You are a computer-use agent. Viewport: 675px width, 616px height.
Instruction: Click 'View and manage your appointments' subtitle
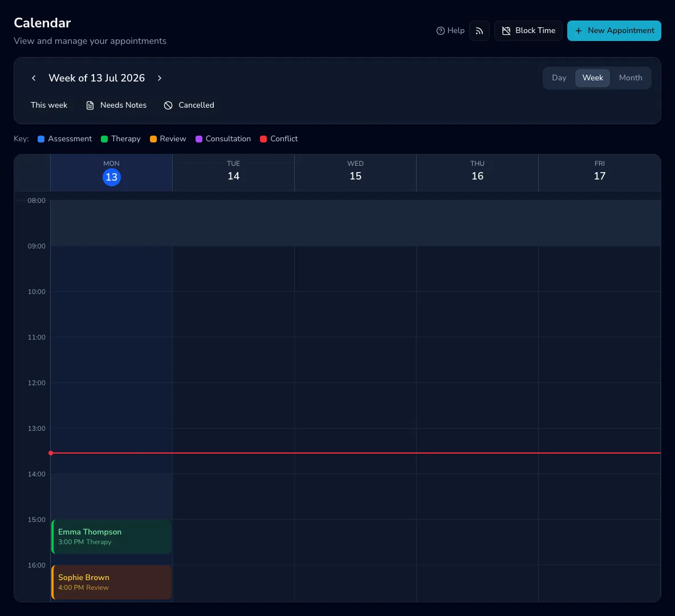(x=90, y=41)
